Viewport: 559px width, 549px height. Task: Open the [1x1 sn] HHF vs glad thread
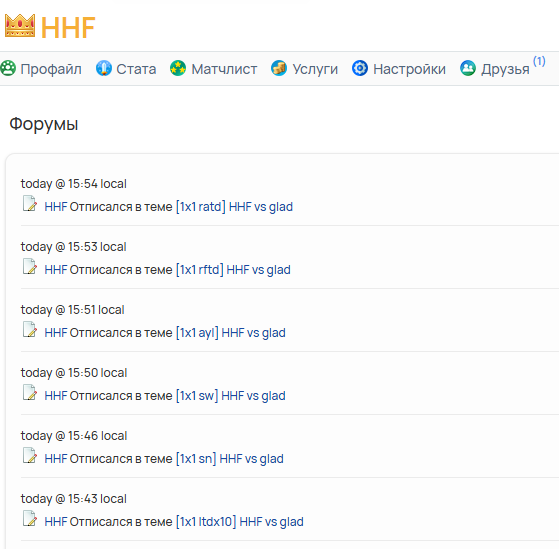point(230,459)
